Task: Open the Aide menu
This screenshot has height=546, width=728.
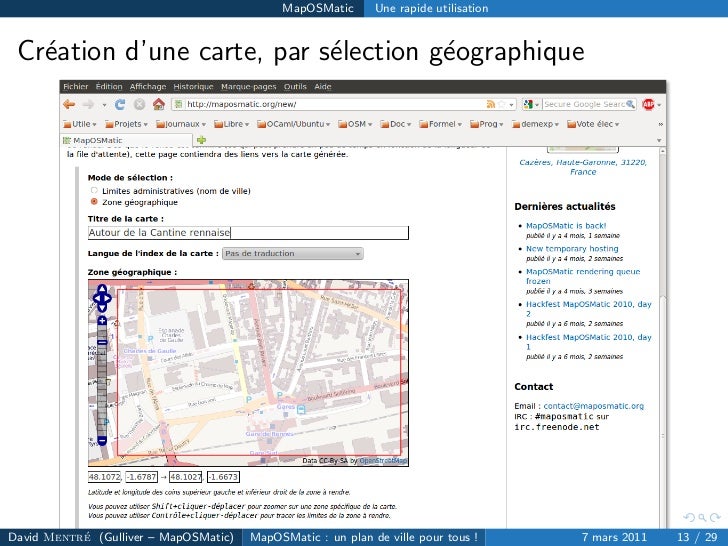Action: [323, 86]
